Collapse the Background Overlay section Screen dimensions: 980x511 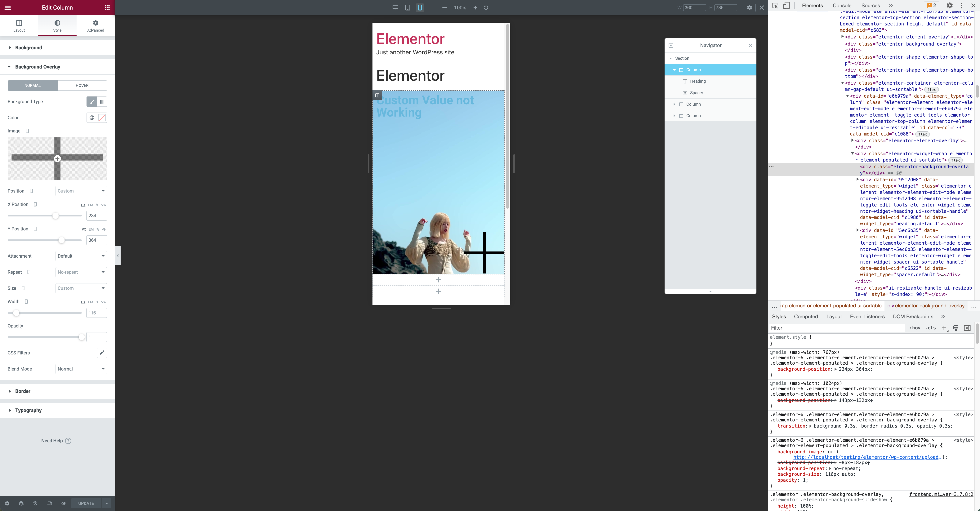[57, 67]
